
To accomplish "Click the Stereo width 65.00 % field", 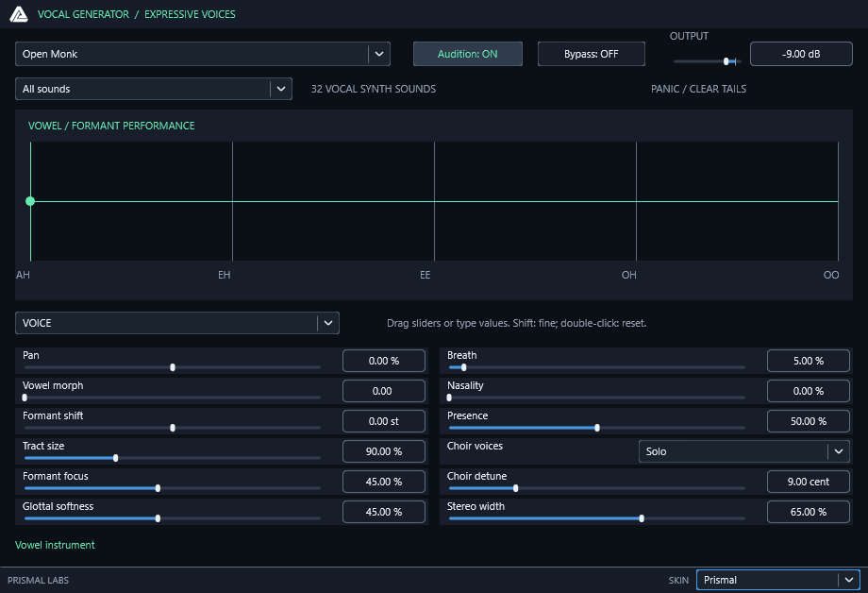I will point(809,512).
